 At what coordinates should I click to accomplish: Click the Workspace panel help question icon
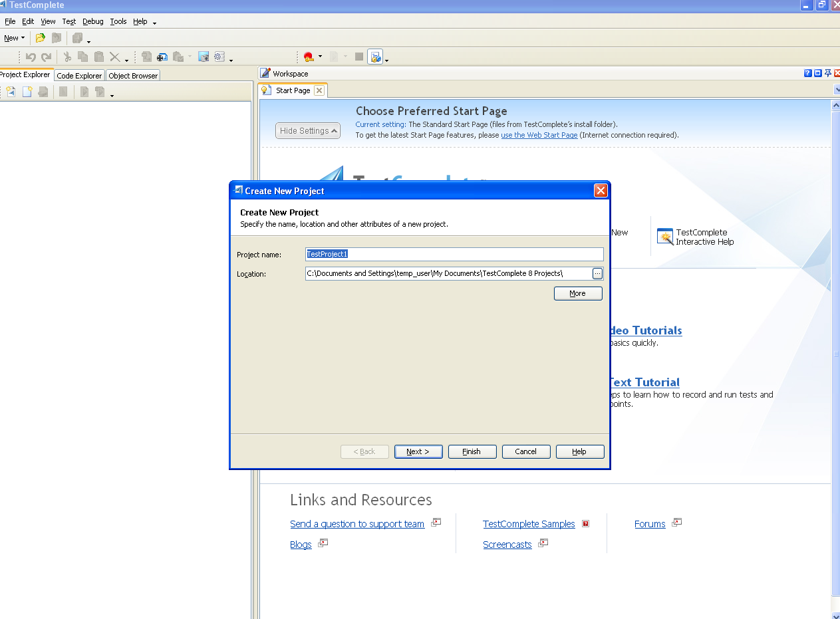(807, 73)
